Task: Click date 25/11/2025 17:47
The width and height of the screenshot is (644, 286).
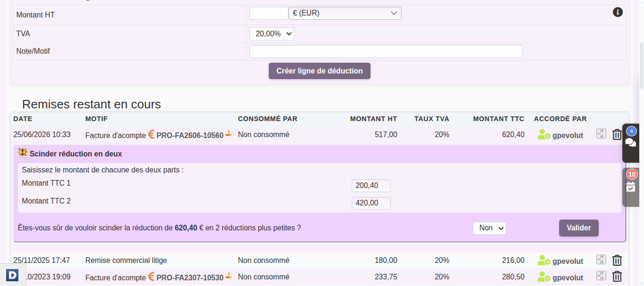Action: coord(41,260)
